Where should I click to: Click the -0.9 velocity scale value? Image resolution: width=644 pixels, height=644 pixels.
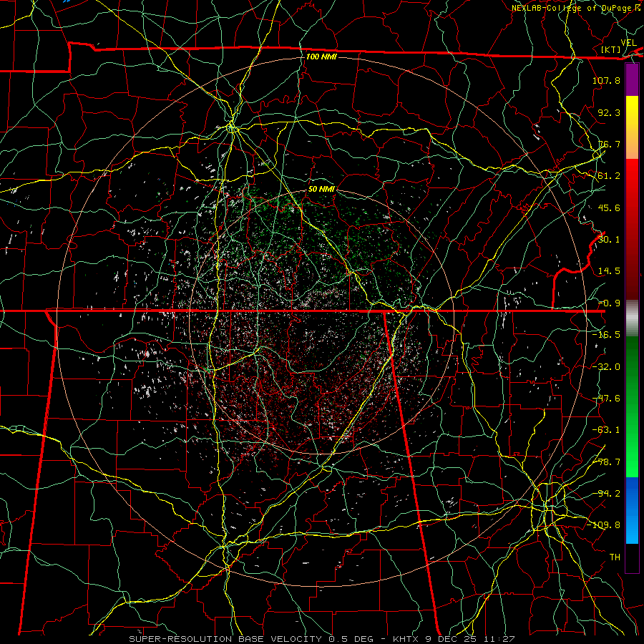pos(609,303)
